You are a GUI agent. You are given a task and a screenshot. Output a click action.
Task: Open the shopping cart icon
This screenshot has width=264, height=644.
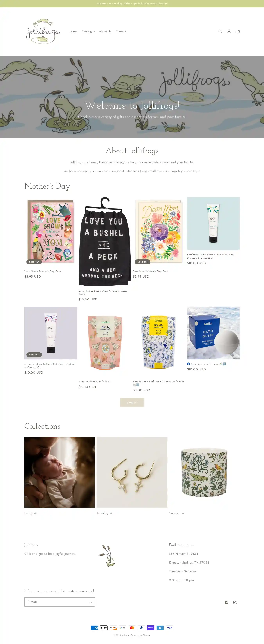coord(237,31)
